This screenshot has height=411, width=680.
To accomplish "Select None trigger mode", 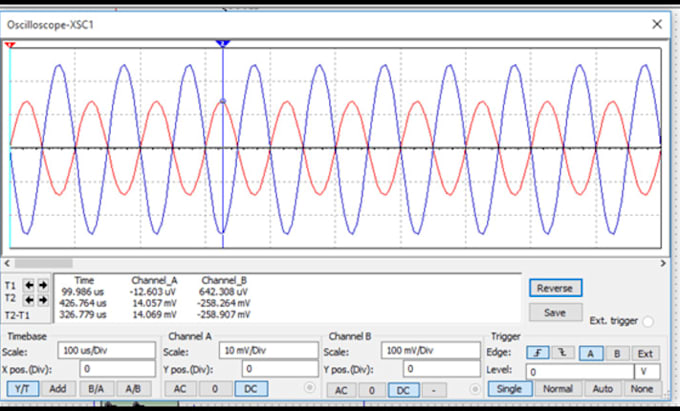I will (642, 389).
